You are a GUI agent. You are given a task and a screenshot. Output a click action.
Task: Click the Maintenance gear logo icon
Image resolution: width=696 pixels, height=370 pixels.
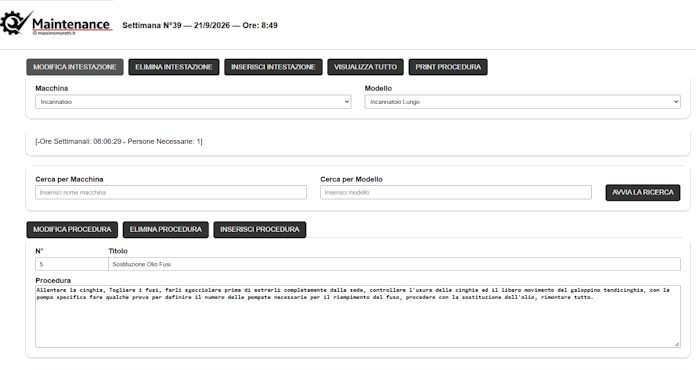click(x=16, y=22)
